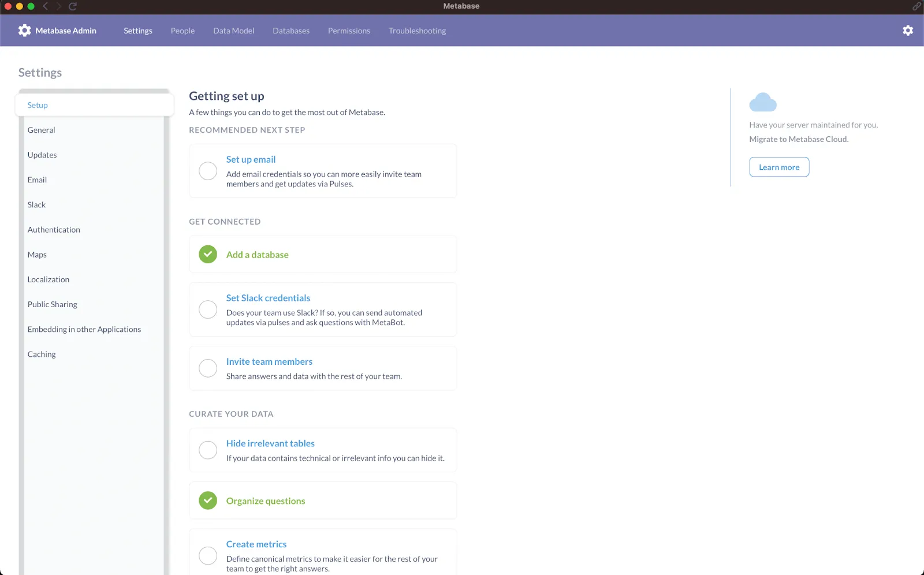Reload the page with the refresh icon
Screen dimensions: 924x575
pos(73,6)
